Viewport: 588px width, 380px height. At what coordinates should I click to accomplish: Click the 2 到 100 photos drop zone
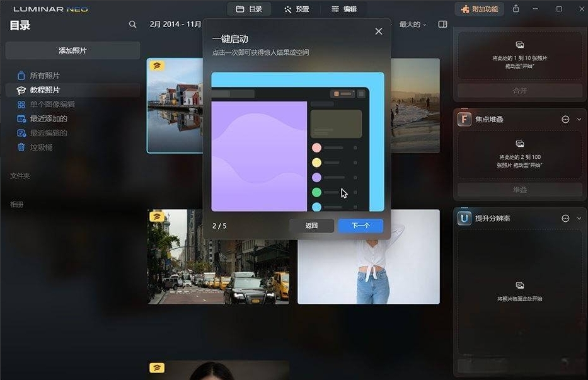[520, 154]
